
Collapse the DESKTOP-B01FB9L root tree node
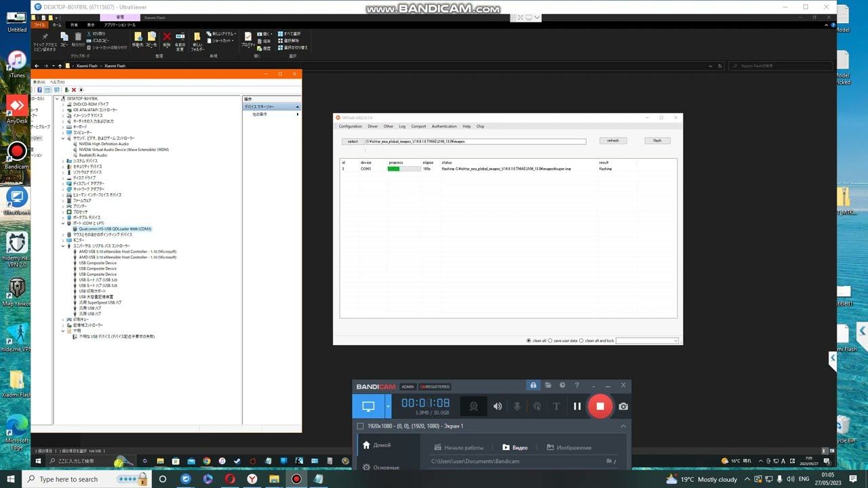[x=58, y=99]
